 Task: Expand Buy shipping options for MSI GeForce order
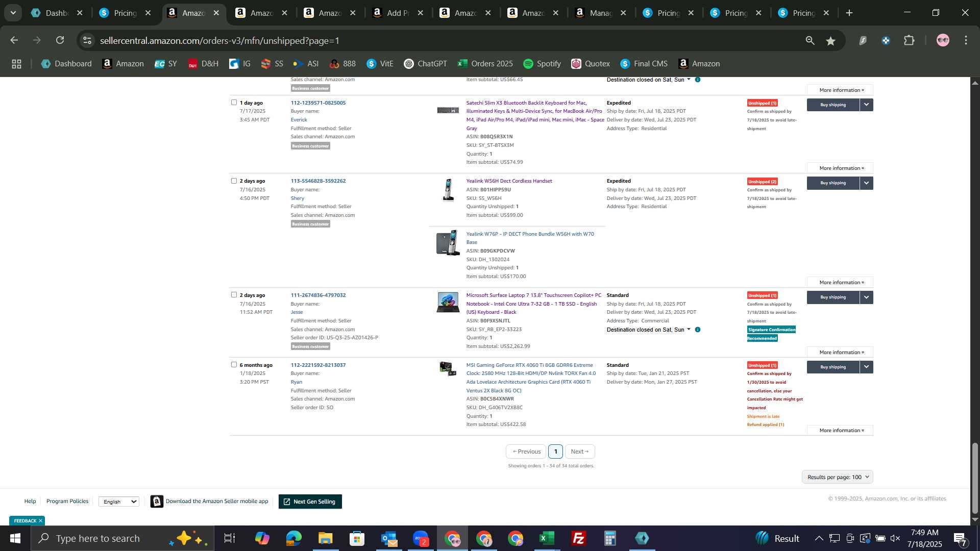866,367
